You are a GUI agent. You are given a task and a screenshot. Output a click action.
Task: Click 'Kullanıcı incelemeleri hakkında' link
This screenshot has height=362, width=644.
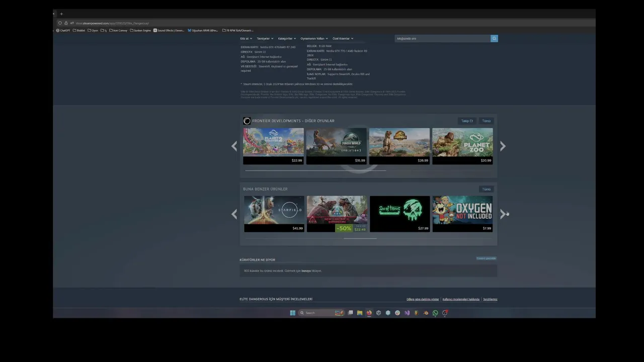(x=461, y=299)
